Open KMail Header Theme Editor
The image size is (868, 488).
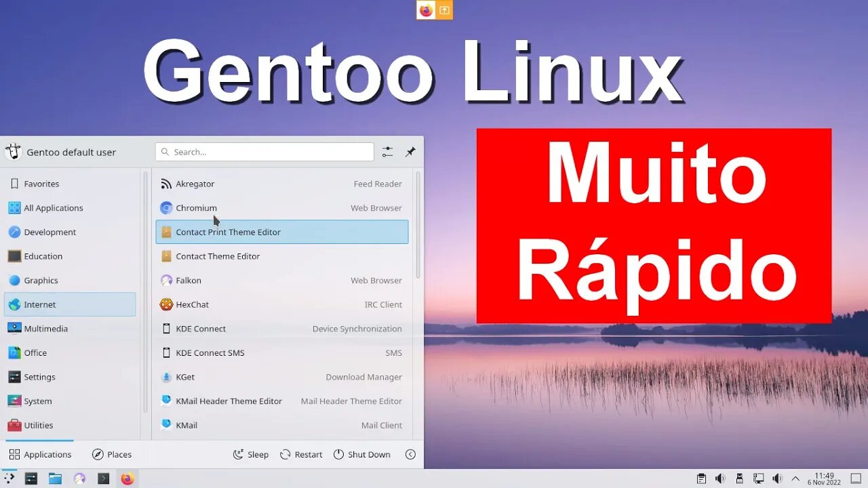pyautogui.click(x=282, y=401)
